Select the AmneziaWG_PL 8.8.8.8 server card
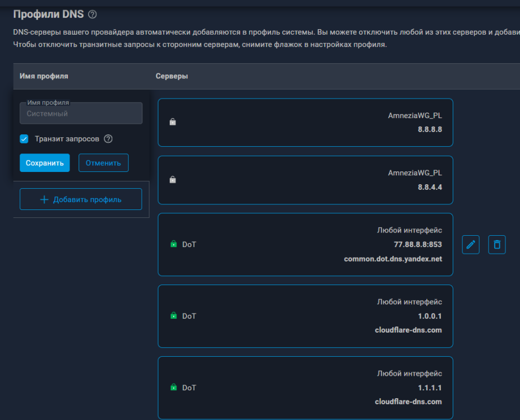 point(305,122)
